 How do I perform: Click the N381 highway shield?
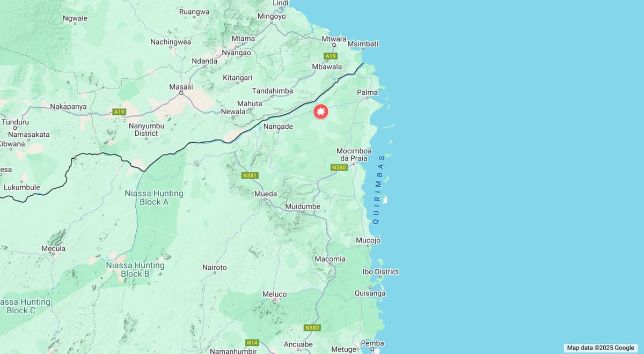(250, 175)
